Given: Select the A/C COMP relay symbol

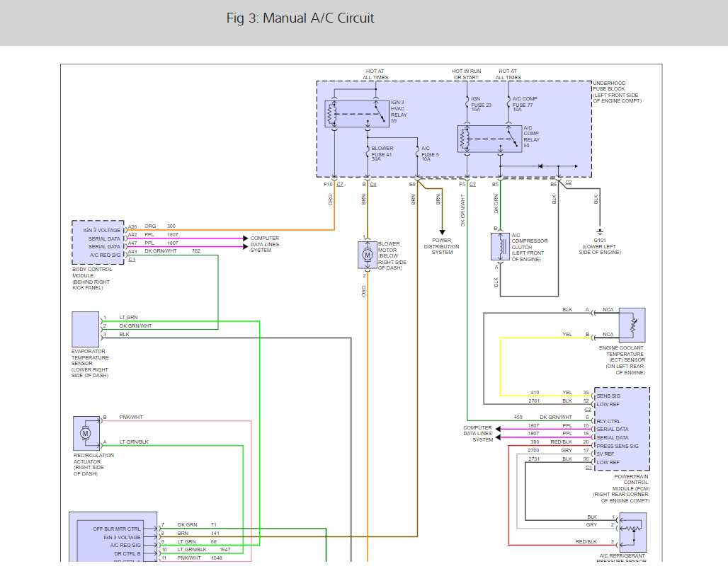Looking at the screenshot, I should coord(490,139).
